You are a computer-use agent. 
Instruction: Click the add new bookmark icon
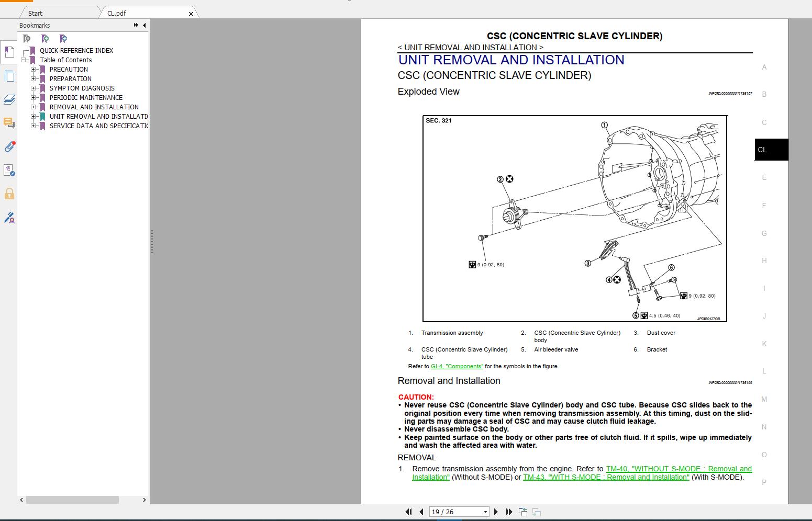tap(45, 39)
